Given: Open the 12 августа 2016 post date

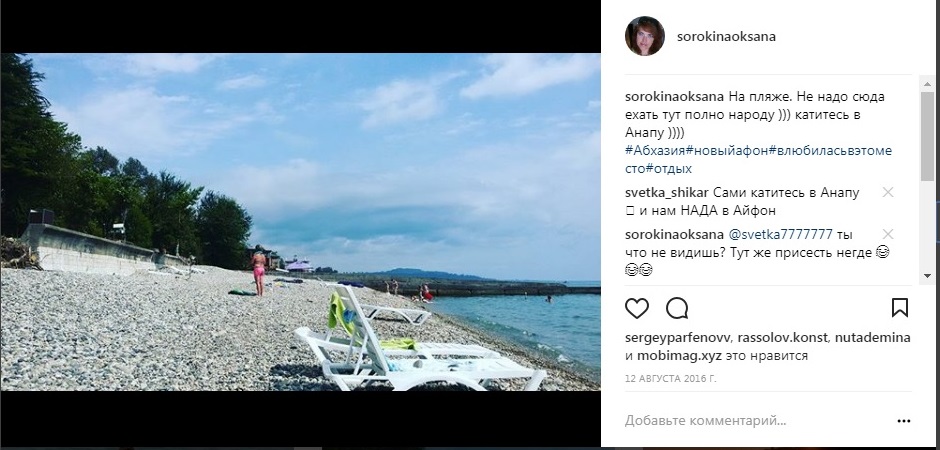Looking at the screenshot, I should coord(670,379).
